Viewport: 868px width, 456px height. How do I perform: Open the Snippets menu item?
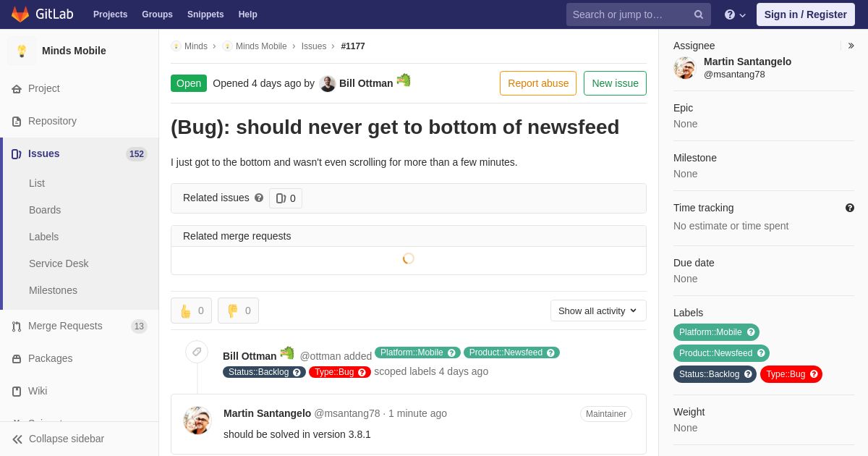click(205, 14)
